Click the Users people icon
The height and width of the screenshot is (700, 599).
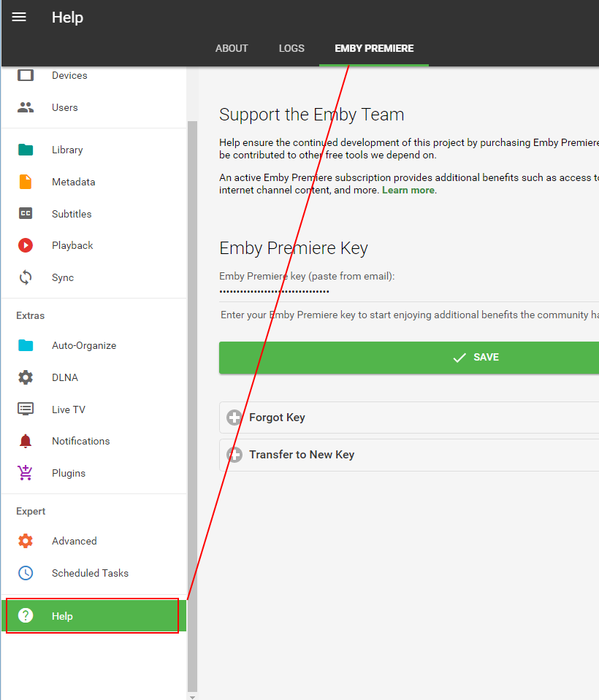pyautogui.click(x=26, y=107)
